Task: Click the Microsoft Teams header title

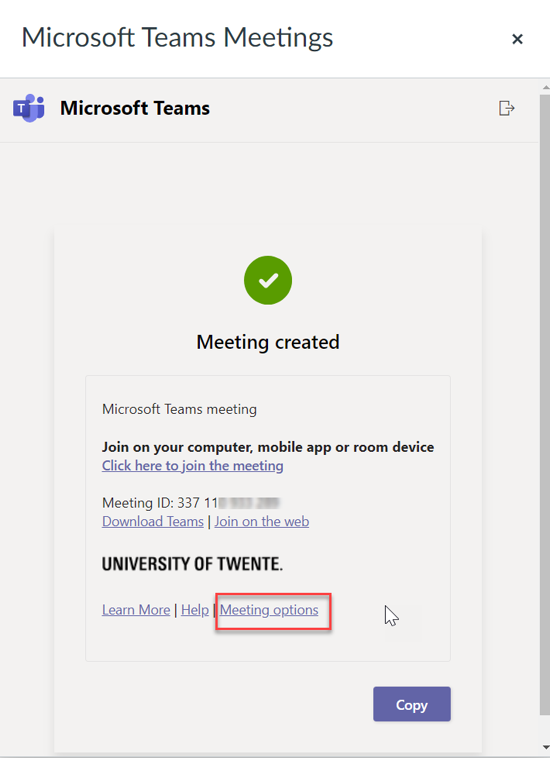Action: (x=135, y=108)
